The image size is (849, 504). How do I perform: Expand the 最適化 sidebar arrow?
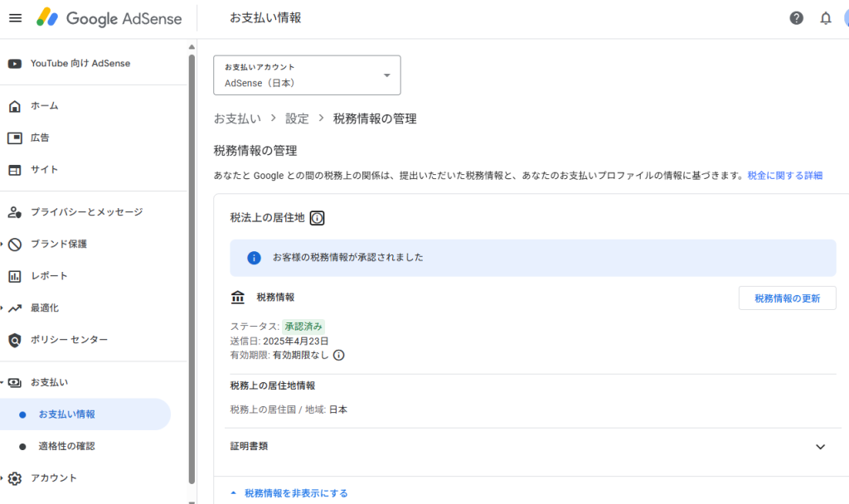coord(2,308)
